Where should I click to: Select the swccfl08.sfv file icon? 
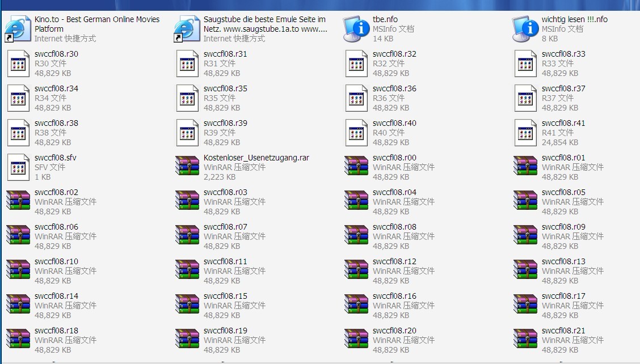coord(18,167)
